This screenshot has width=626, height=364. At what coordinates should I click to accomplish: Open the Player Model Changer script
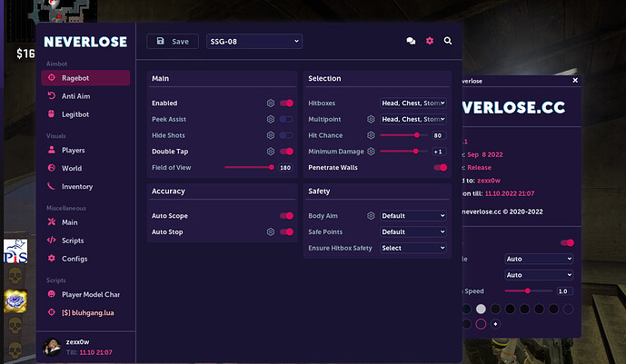point(85,295)
